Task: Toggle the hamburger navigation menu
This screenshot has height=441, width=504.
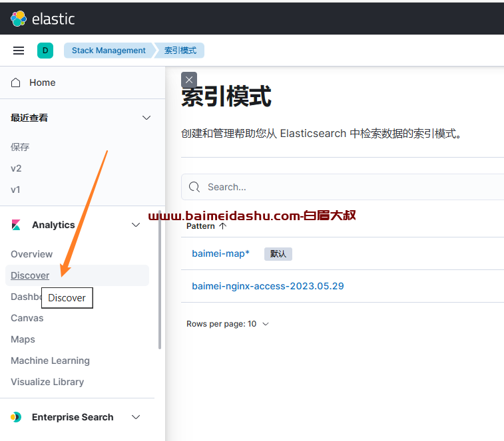Action: pyautogui.click(x=19, y=51)
